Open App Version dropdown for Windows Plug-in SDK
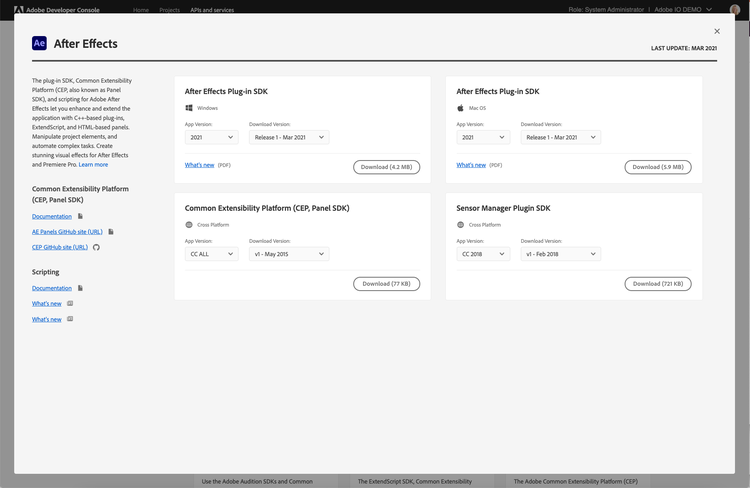 pyautogui.click(x=211, y=137)
